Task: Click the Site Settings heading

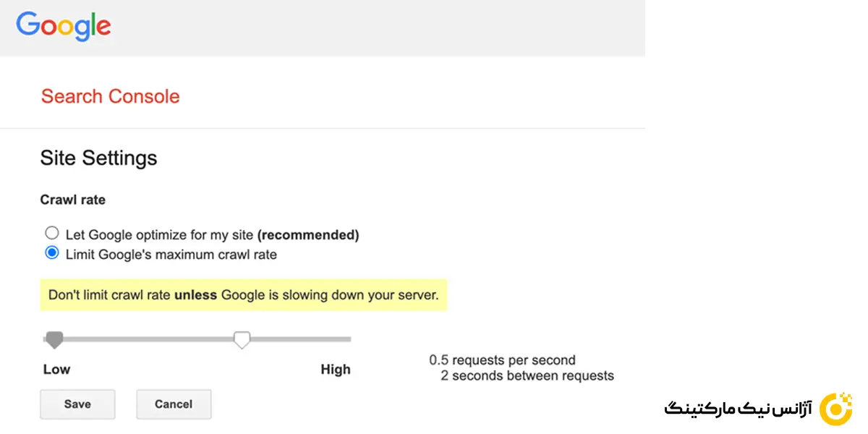Action: 98,158
